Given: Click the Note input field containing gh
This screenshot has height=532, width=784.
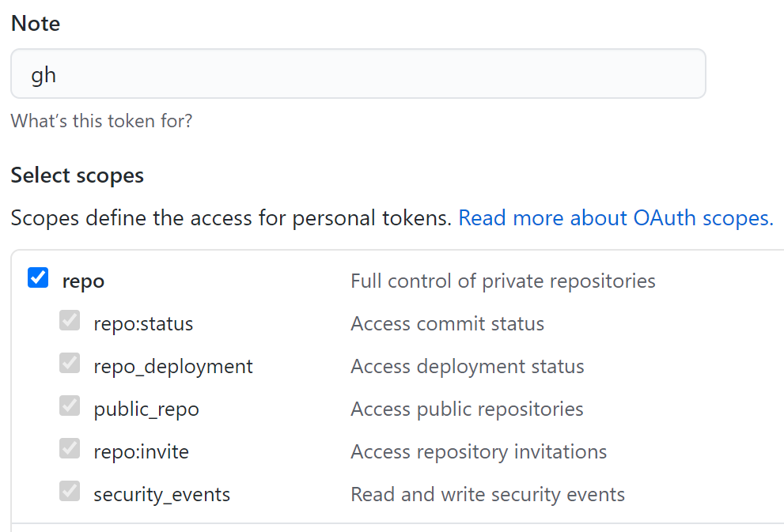Looking at the screenshot, I should click(x=358, y=74).
